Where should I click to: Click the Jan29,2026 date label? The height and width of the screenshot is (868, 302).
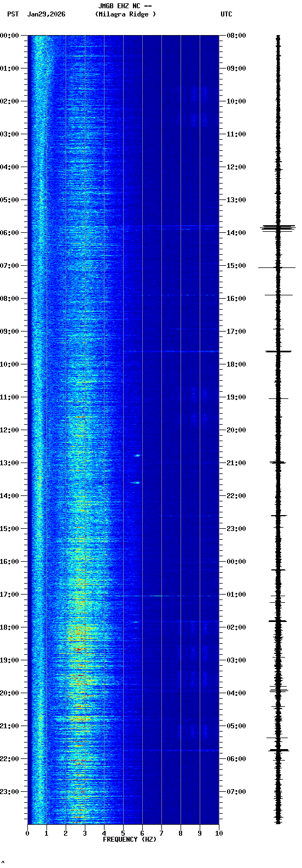tap(46, 14)
